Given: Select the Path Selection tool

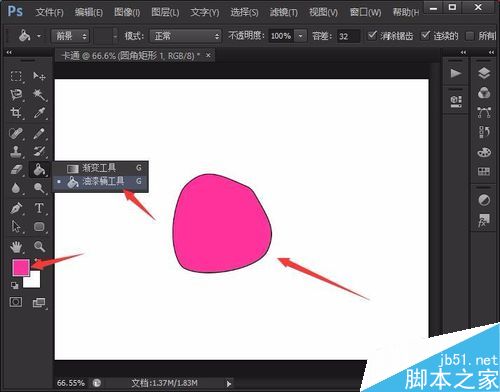Looking at the screenshot, I should pyautogui.click(x=16, y=226).
